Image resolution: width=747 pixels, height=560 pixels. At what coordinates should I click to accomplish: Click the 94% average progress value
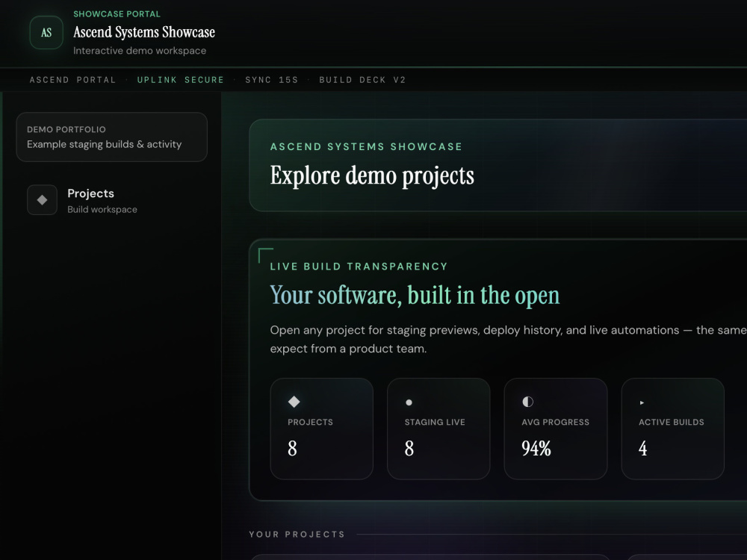(x=536, y=448)
